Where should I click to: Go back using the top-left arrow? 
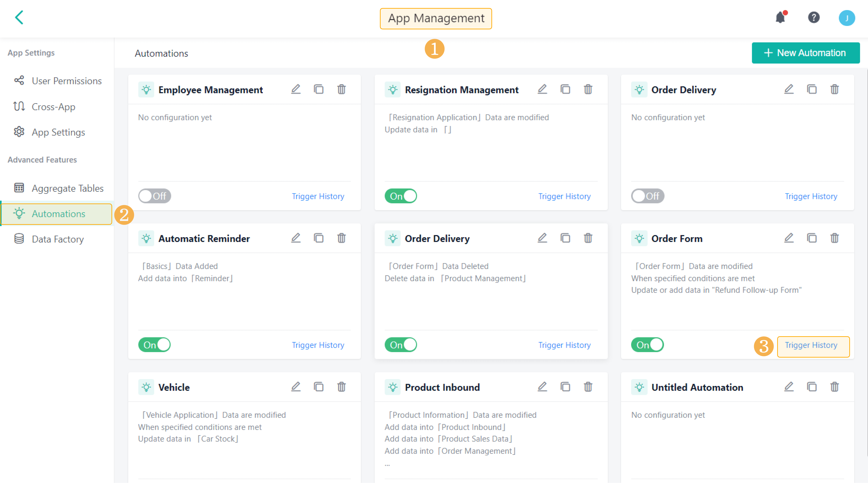click(19, 18)
